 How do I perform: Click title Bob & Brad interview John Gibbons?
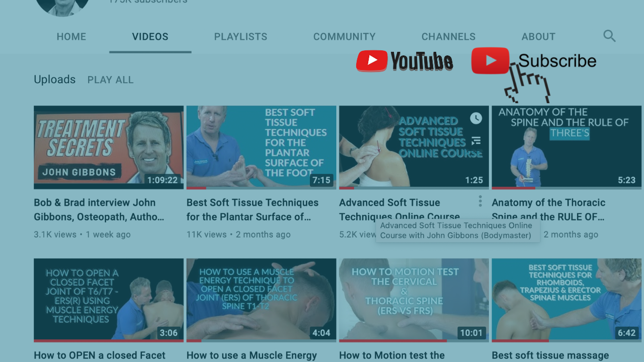[99, 209]
